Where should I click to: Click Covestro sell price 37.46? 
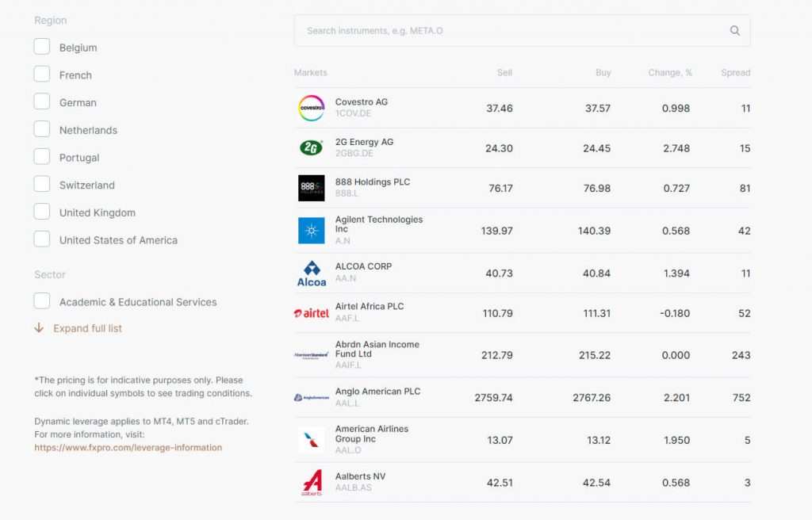[x=500, y=109]
